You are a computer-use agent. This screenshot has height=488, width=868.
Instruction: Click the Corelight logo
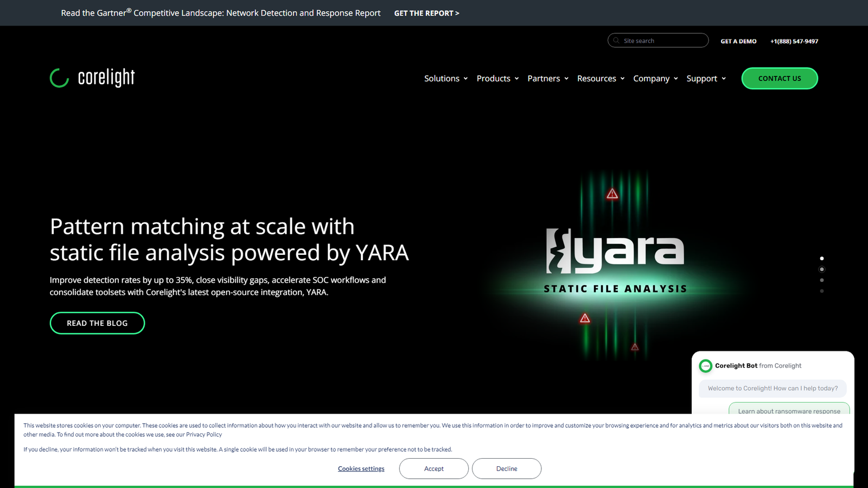[92, 78]
